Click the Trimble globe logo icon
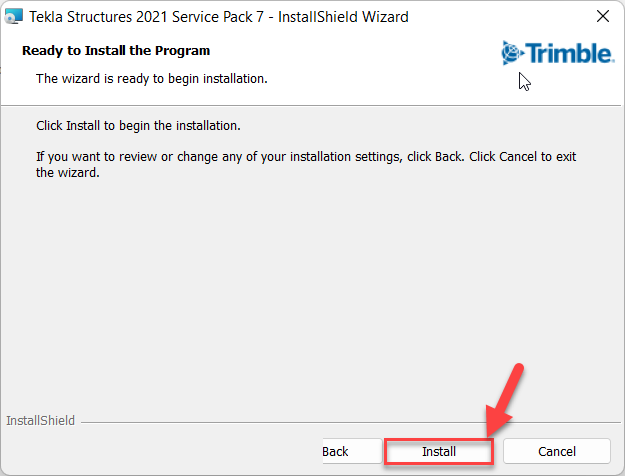The width and height of the screenshot is (625, 476). click(x=511, y=52)
